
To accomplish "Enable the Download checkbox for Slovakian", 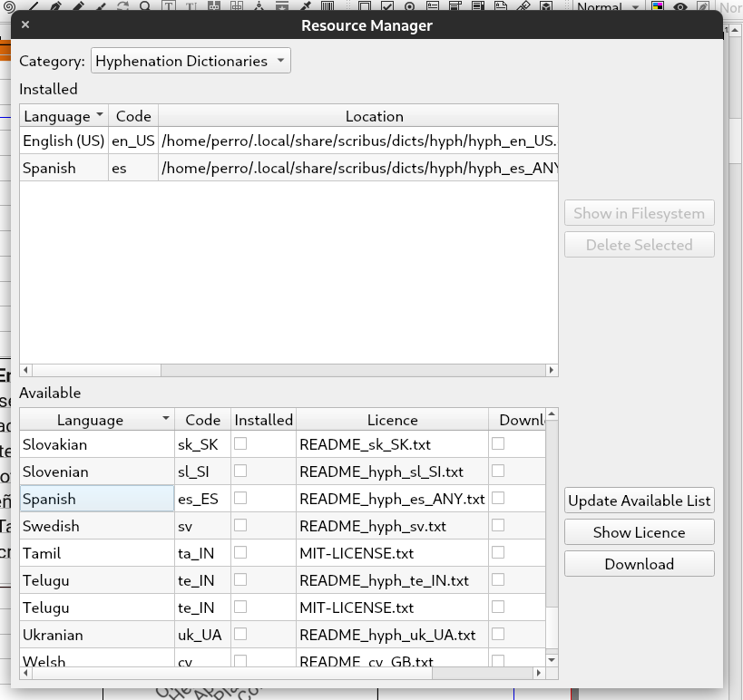I will point(498,444).
